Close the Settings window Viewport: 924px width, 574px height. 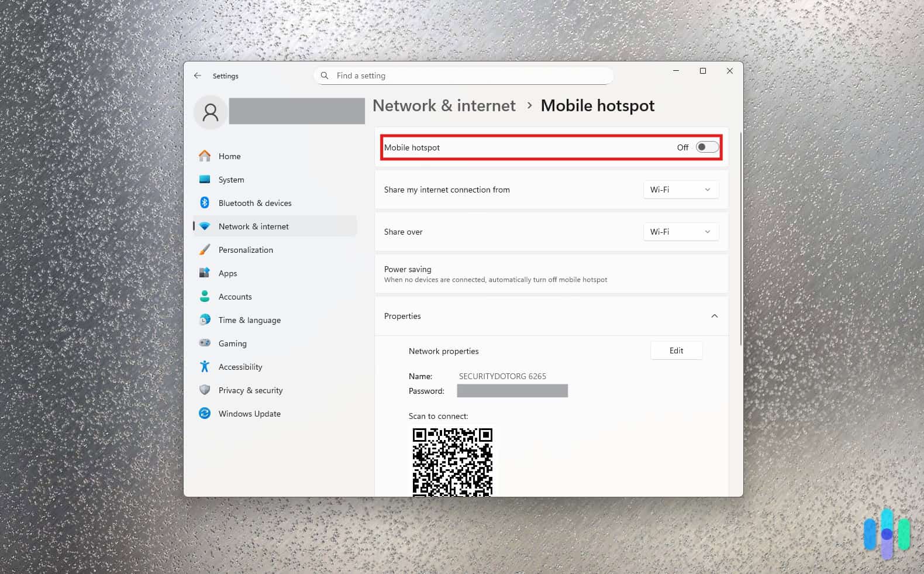tap(730, 71)
